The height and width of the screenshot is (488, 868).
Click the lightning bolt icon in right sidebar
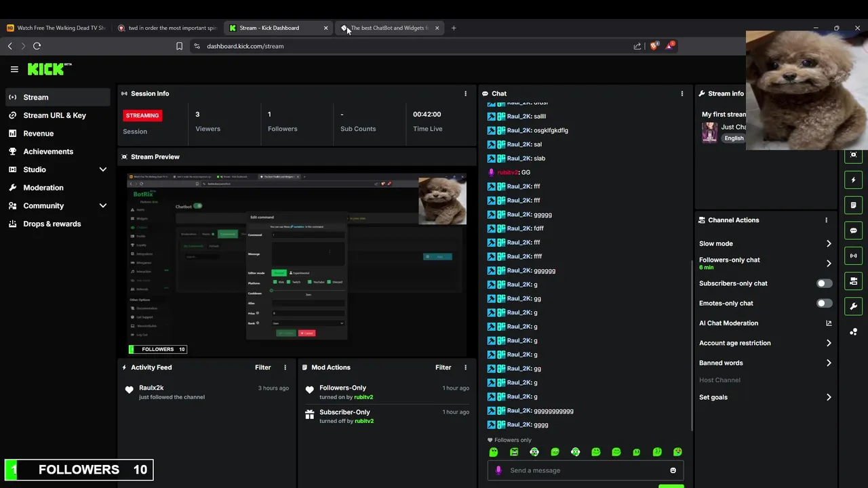pos(854,180)
